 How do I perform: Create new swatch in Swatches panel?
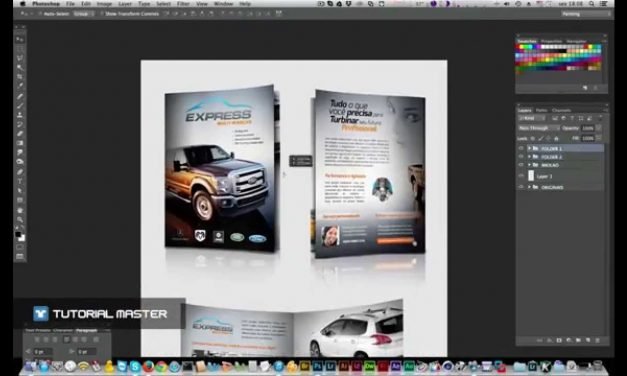tap(585, 88)
